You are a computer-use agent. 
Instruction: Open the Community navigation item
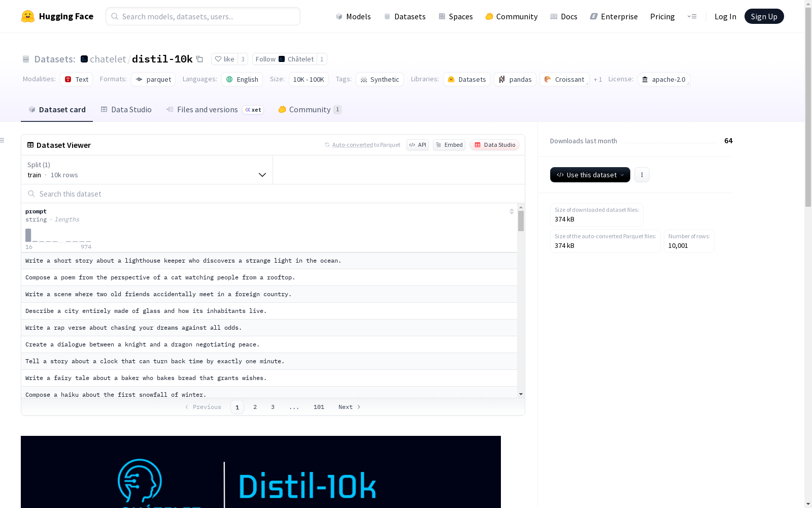pyautogui.click(x=512, y=16)
